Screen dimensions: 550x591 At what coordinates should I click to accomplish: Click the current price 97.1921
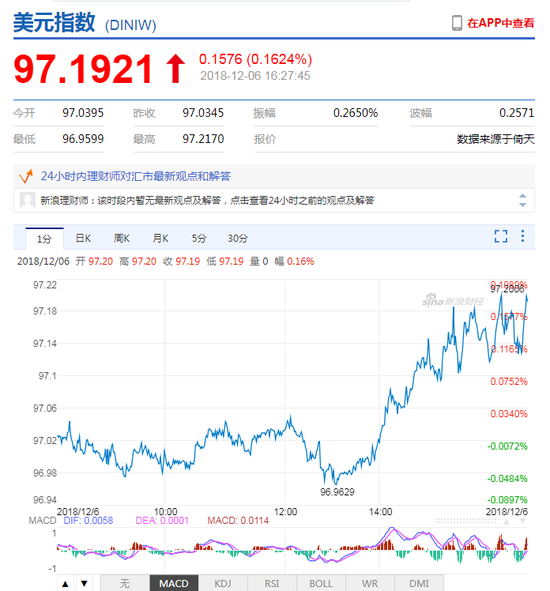click(x=83, y=69)
